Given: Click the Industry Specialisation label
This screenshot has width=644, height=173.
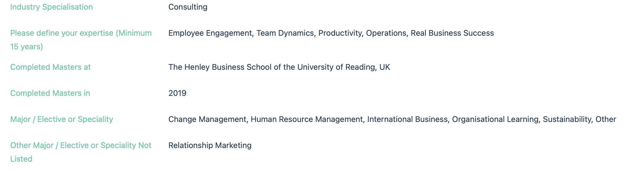Looking at the screenshot, I should point(51,7).
